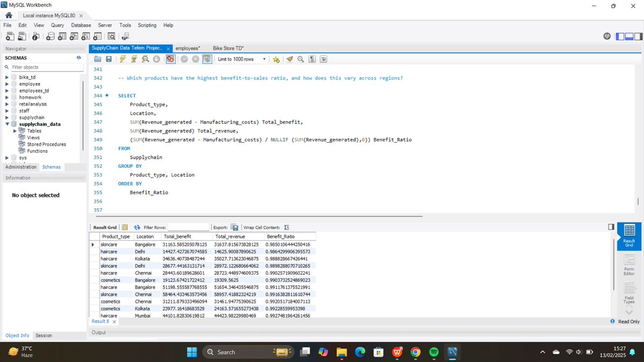Toggle the left sidebar panel visibility

pyautogui.click(x=620, y=36)
